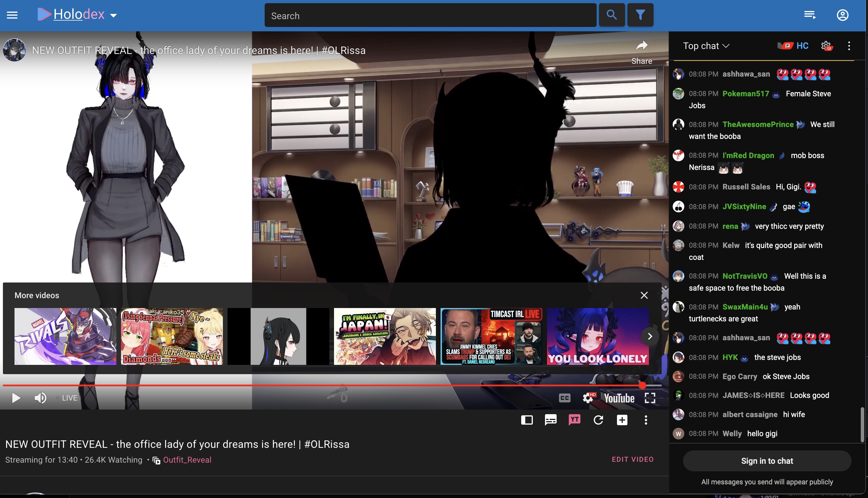Viewport: 868px width, 498px height.
Task: Click the account profile icon
Action: coord(842,15)
